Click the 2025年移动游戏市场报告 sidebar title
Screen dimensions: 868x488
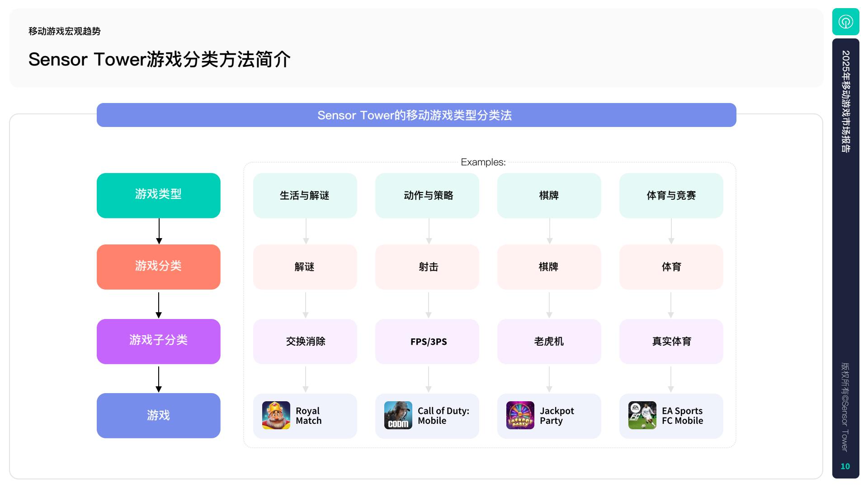point(845,102)
